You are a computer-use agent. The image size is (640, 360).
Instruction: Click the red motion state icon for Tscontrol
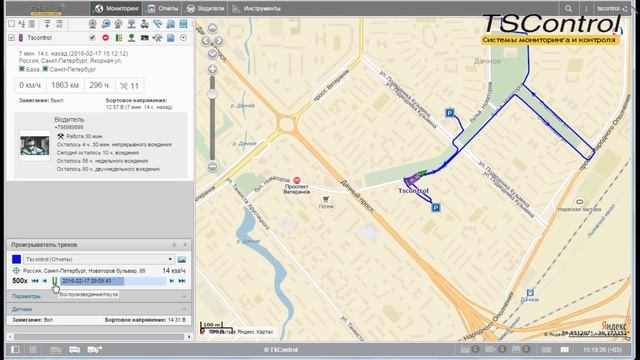point(106,38)
